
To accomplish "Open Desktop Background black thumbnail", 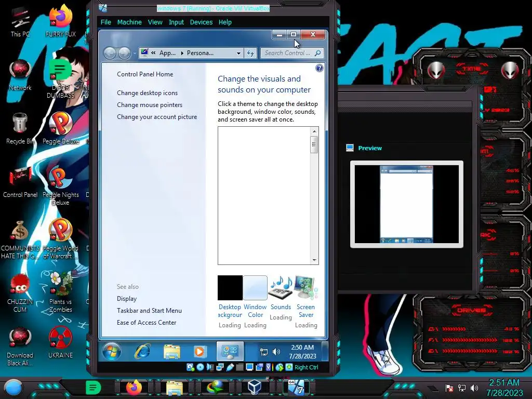I will point(230,288).
